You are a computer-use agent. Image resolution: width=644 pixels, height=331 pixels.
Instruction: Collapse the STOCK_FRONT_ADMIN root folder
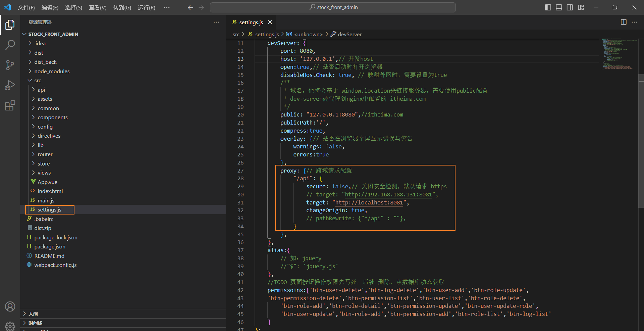tap(123, 34)
